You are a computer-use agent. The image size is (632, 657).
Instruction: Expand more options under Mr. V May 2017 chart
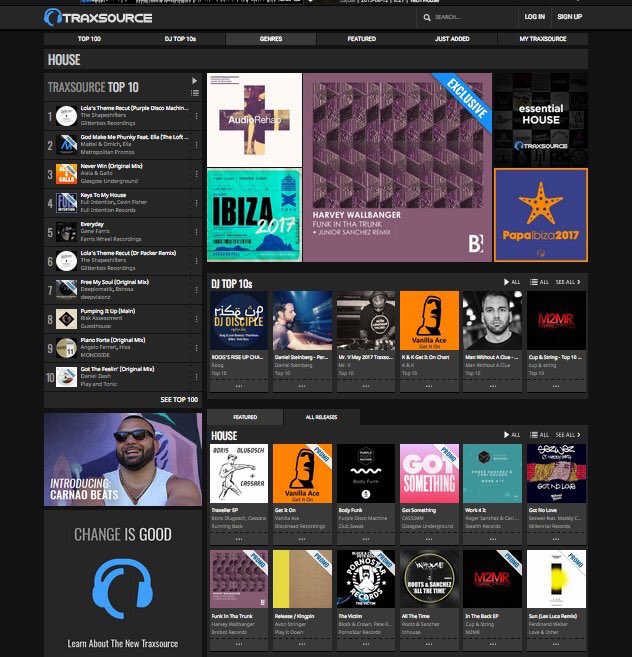pos(366,386)
